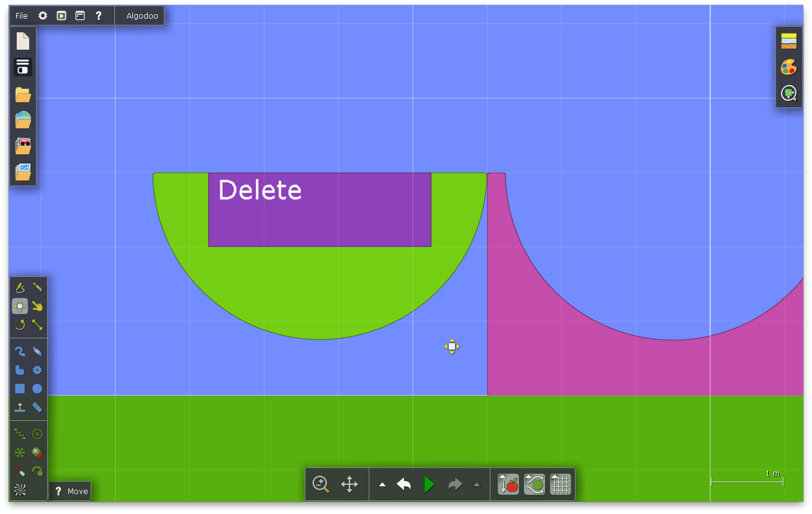Open the File menu
Image resolution: width=812 pixels, height=514 pixels.
22,16
